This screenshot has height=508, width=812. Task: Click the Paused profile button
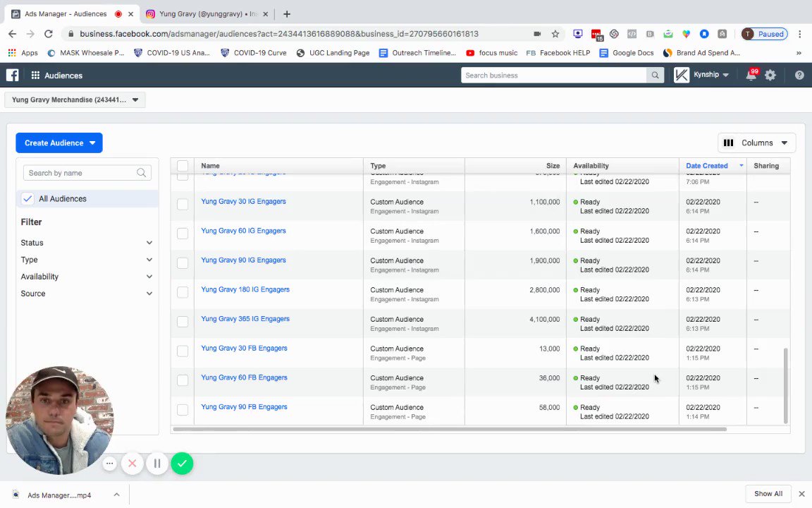[764, 34]
